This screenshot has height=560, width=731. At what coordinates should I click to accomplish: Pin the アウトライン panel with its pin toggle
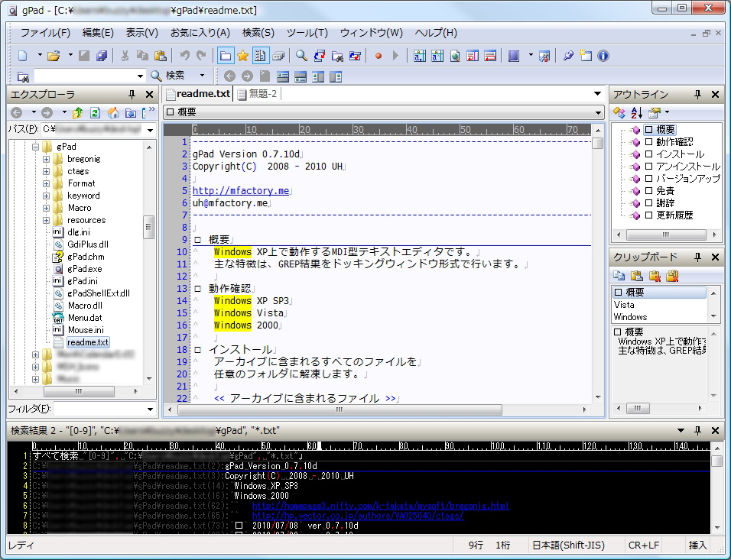(x=698, y=94)
